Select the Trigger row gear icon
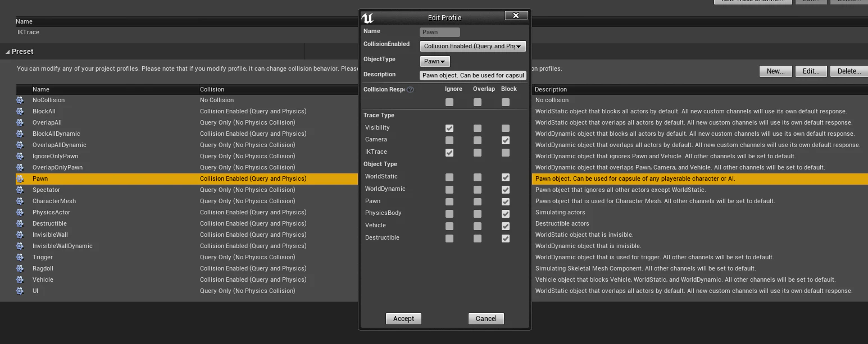This screenshot has height=344, width=868. (20, 257)
